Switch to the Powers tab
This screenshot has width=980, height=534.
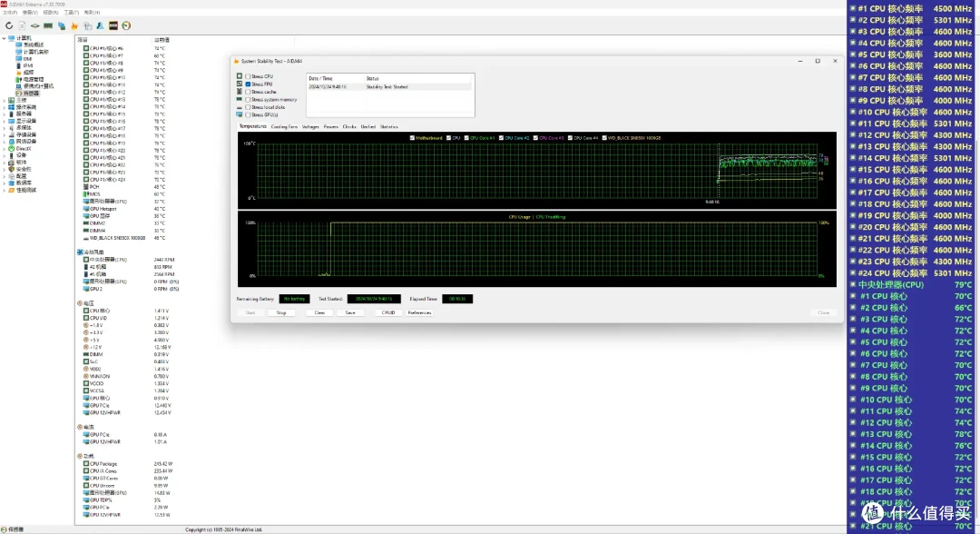coord(331,127)
